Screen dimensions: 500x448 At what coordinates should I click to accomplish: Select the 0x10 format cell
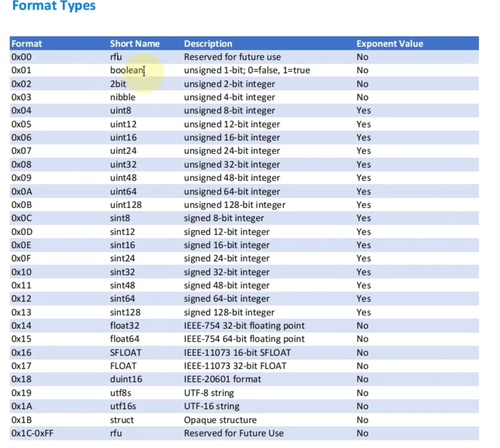[21, 272]
